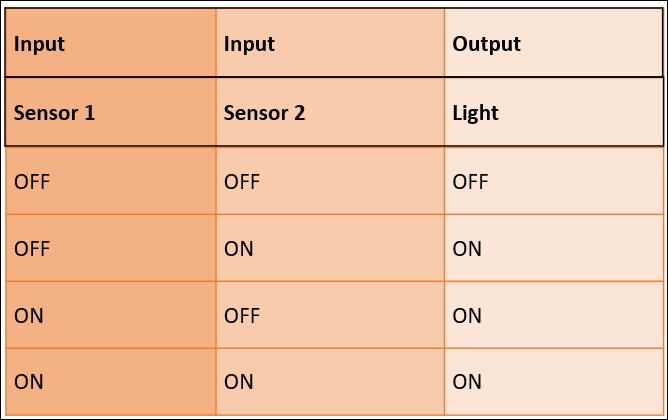This screenshot has height=420, width=668.
Task: Select Sensor 2 ON cell in last row
Action: click(330, 381)
